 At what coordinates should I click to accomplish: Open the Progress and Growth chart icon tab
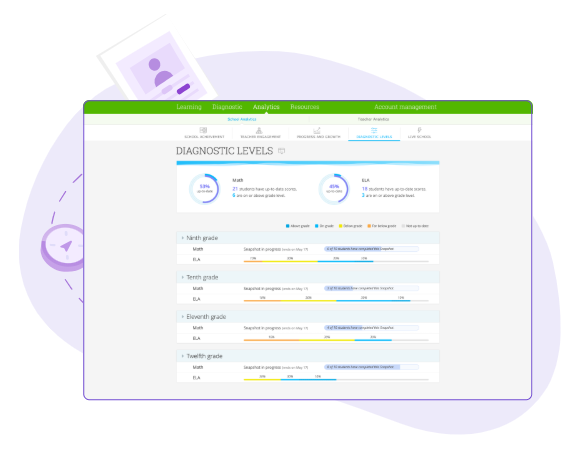[318, 133]
